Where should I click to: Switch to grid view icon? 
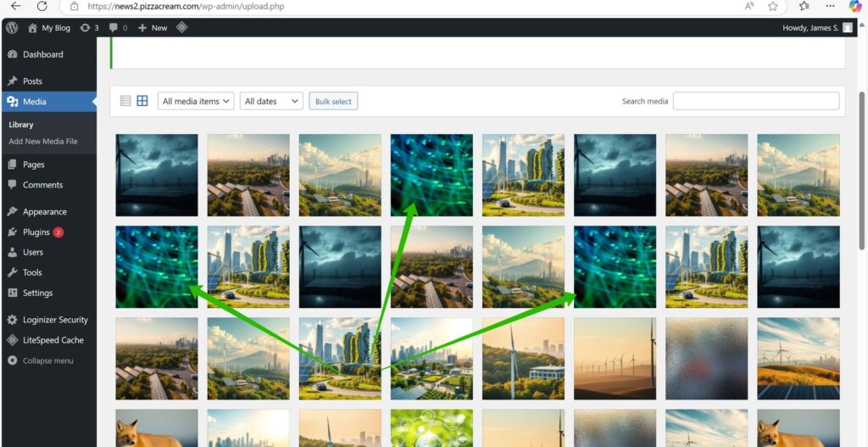tap(142, 101)
